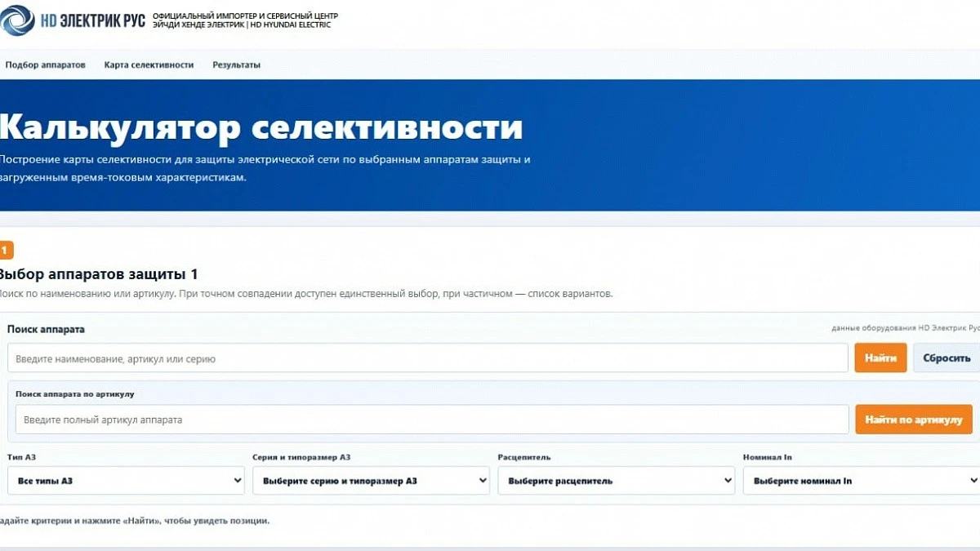Screen dimensions: 980x551
Task: Open the Расцепитель dropdown
Action: point(616,481)
